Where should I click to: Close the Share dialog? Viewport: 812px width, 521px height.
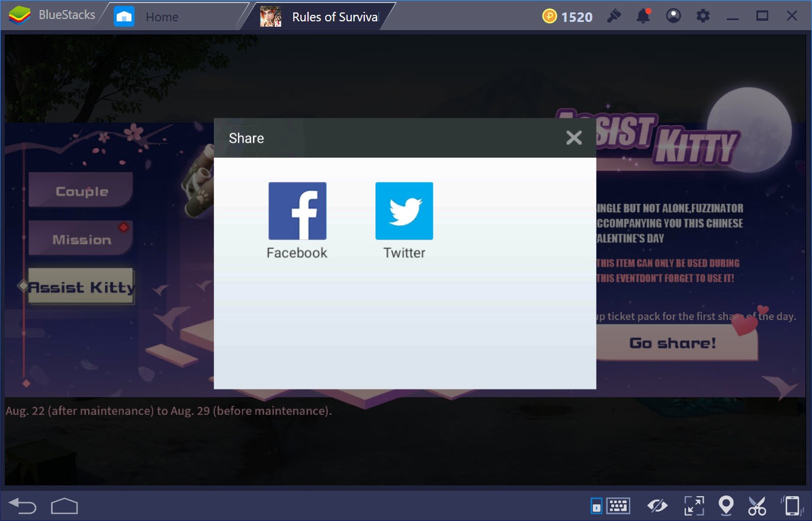(573, 138)
